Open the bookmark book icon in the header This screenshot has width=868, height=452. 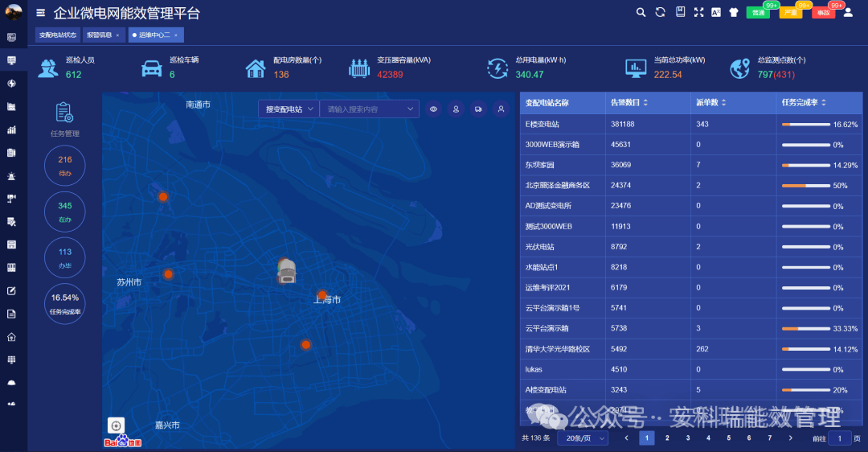681,11
